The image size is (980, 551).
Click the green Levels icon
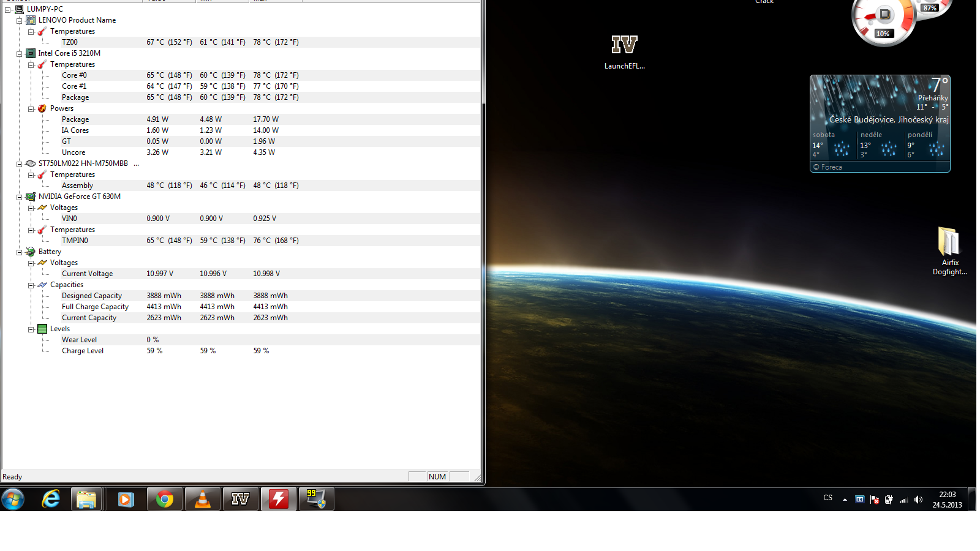[x=42, y=329]
